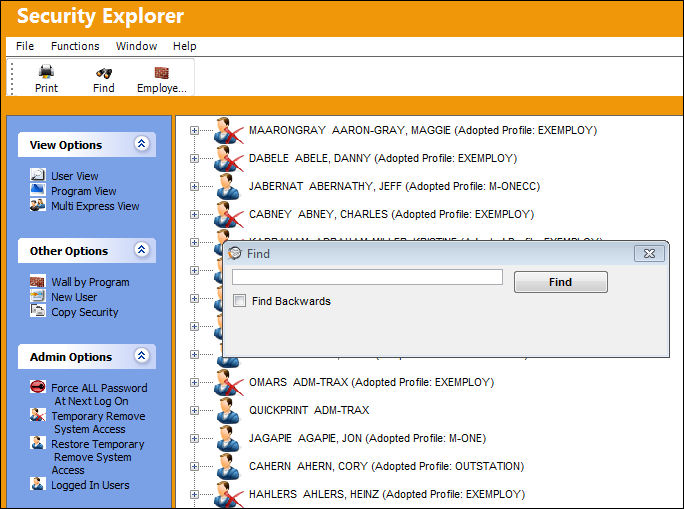Select the Multi Express View icon
The width and height of the screenshot is (684, 509).
[x=38, y=205]
